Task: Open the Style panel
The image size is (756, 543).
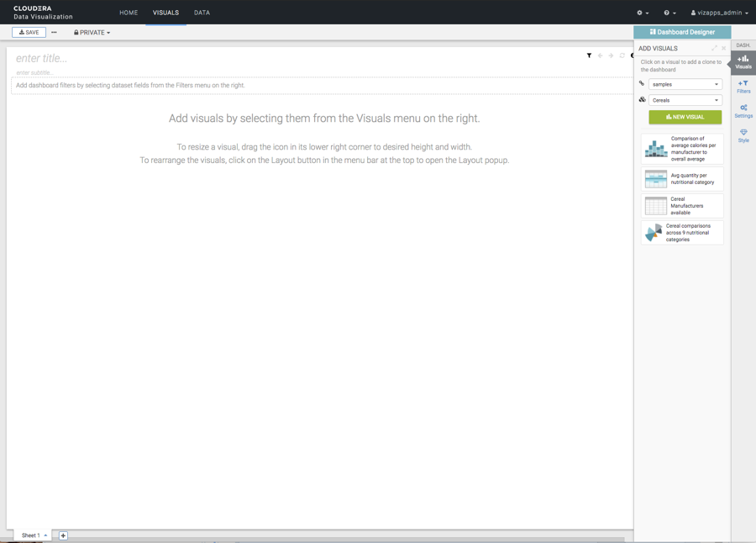Action: [x=743, y=135]
